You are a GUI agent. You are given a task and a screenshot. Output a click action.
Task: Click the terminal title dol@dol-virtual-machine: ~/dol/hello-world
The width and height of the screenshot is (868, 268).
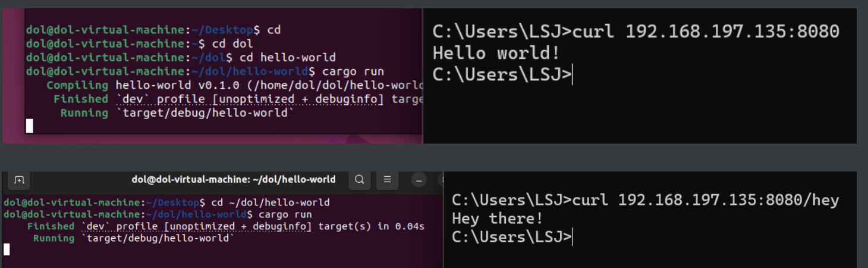(233, 179)
